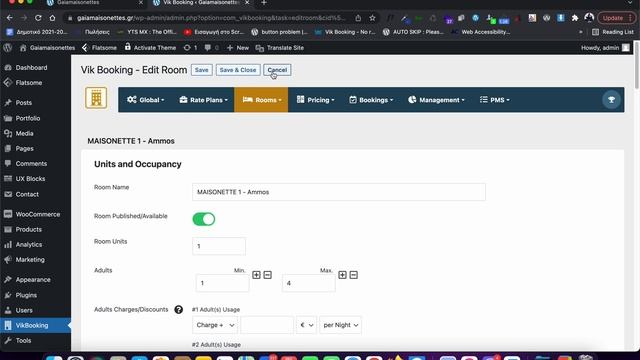This screenshot has height=360, width=640.
Task: Open Gaiamaisonettes site home link in admin bar
Action: click(47, 48)
